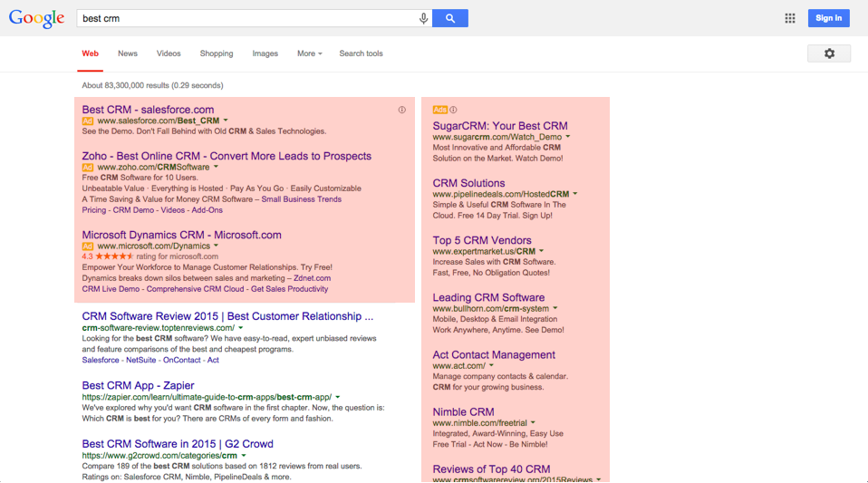Expand the arrow next to zapier.com URL
The image size is (868, 483).
338,397
